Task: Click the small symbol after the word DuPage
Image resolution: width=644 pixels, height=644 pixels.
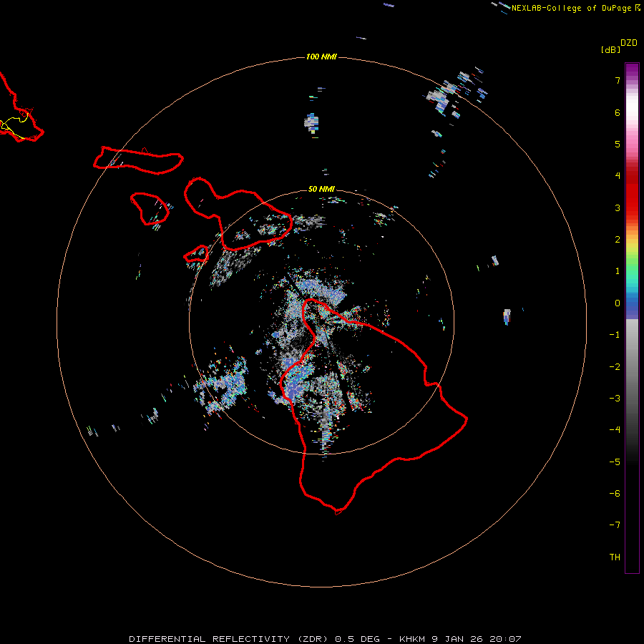Action: [x=638, y=8]
